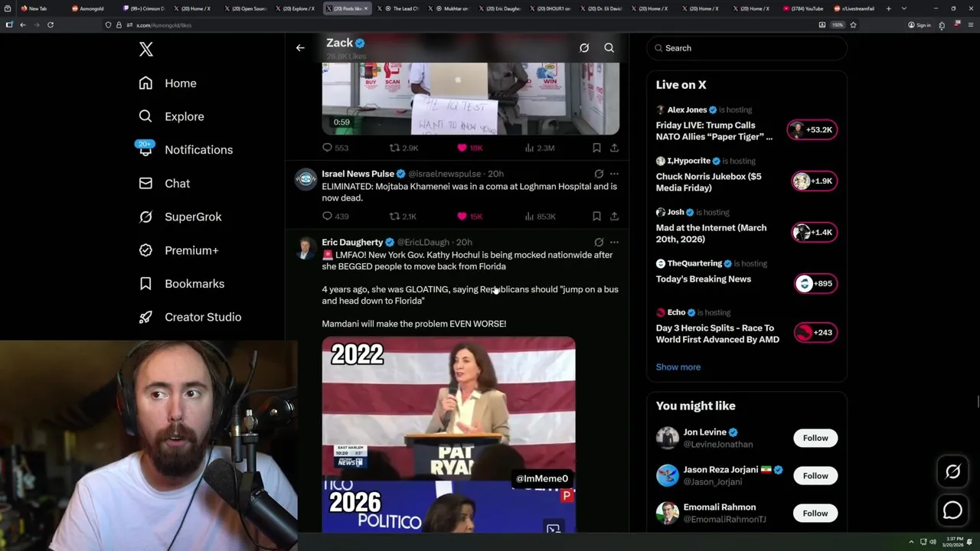Open Israel News Pulse profile avatar
Viewport: 980px width, 551px height.
tap(305, 179)
